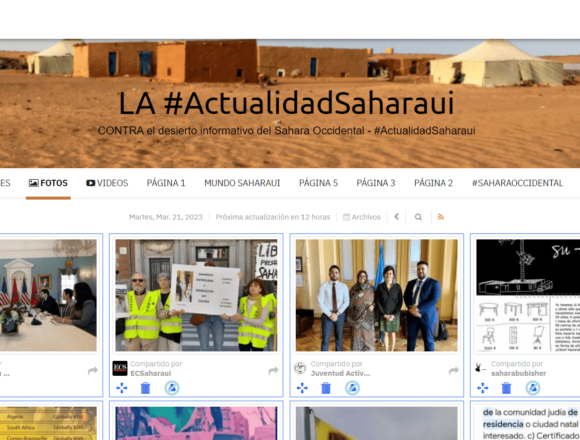Open the four people posing photo
Image resolution: width=580 pixels, height=440 pixels.
(x=377, y=295)
